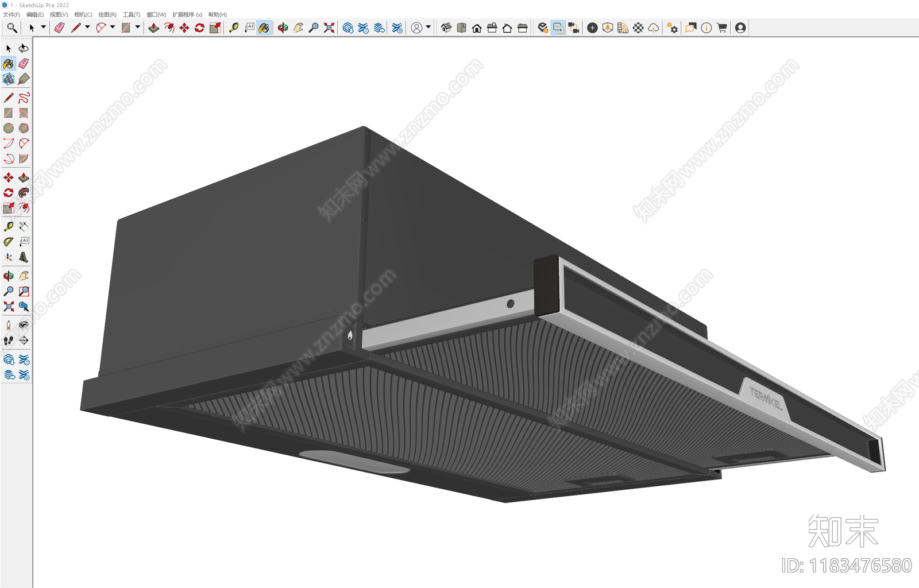The image size is (919, 588).
Task: Select the Scale tool in top toolbar
Action: (x=215, y=28)
